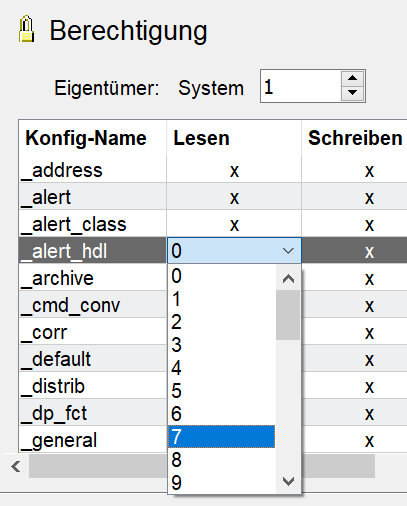The image size is (407, 506).
Task: Increase System number with up arrow
Action: pyautogui.click(x=352, y=79)
